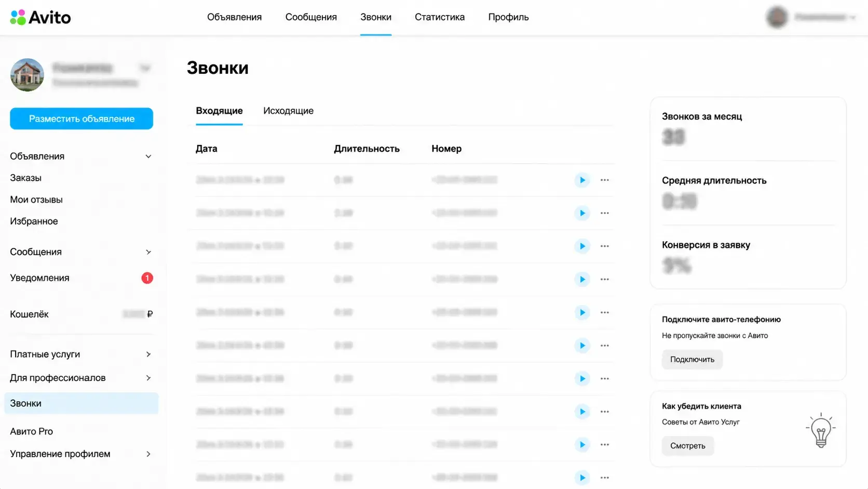Play the recording of the ninth call row

click(x=582, y=444)
